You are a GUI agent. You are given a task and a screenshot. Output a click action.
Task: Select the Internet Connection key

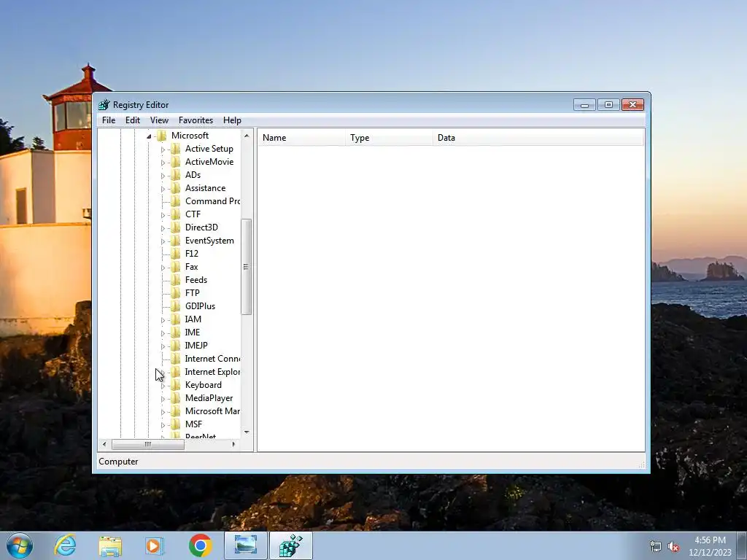pyautogui.click(x=212, y=359)
